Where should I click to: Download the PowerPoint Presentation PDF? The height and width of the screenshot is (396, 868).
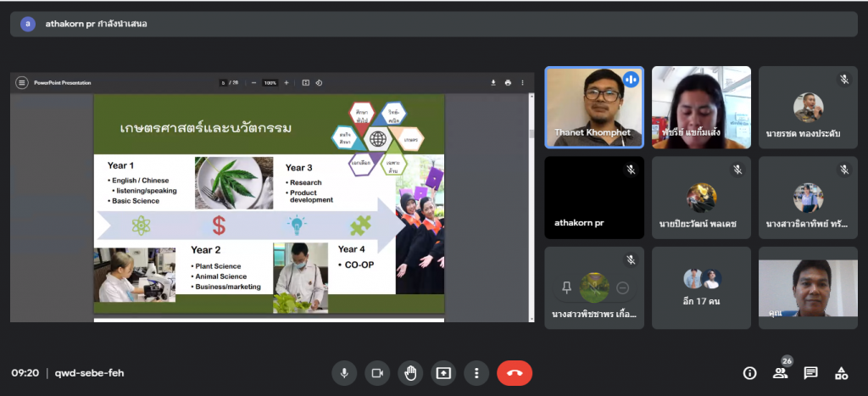(x=493, y=82)
